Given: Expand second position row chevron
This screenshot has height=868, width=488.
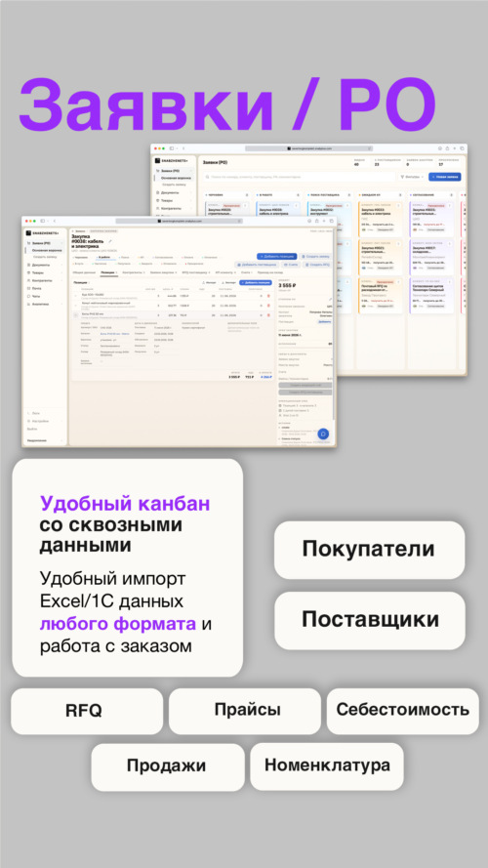Looking at the screenshot, I should [x=76, y=306].
